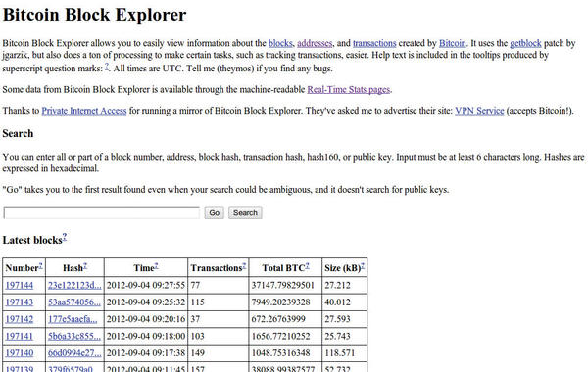Open the getblock patch link
The image size is (588, 372).
[x=525, y=43]
